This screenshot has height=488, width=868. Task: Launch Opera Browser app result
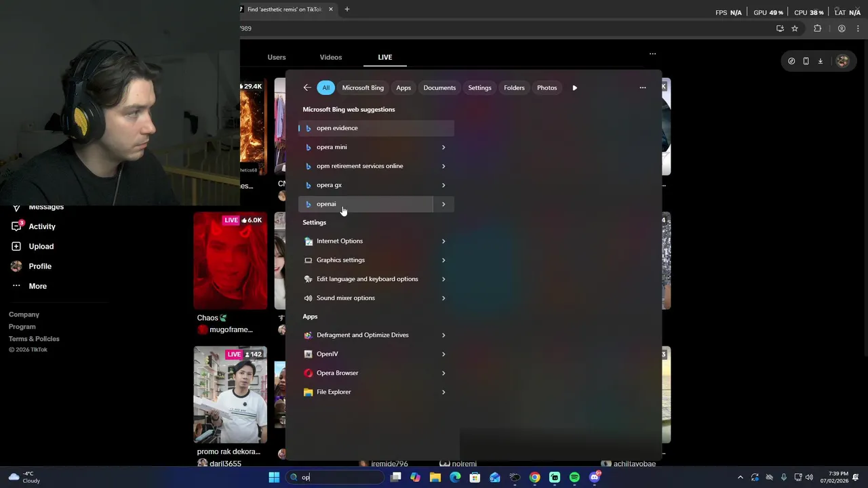point(366,373)
